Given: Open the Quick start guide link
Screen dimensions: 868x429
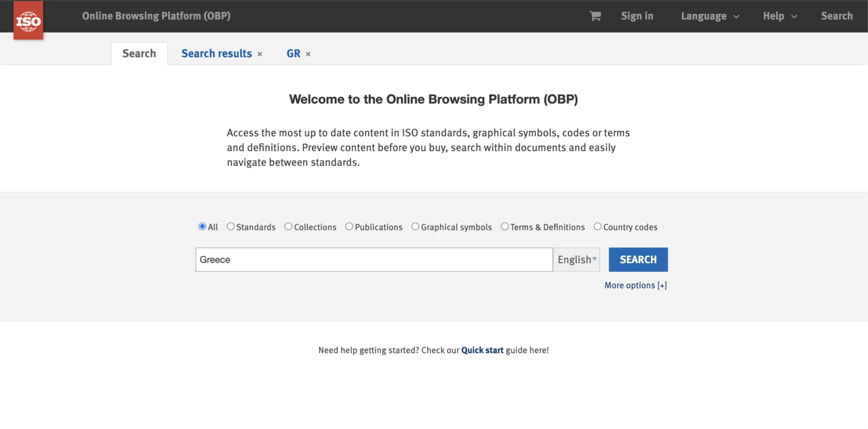Looking at the screenshot, I should (x=482, y=350).
